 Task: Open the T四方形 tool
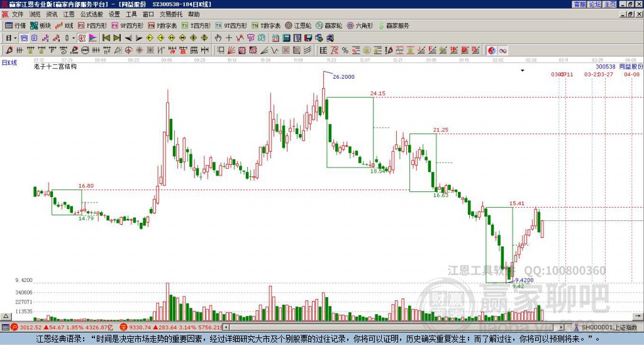196,25
